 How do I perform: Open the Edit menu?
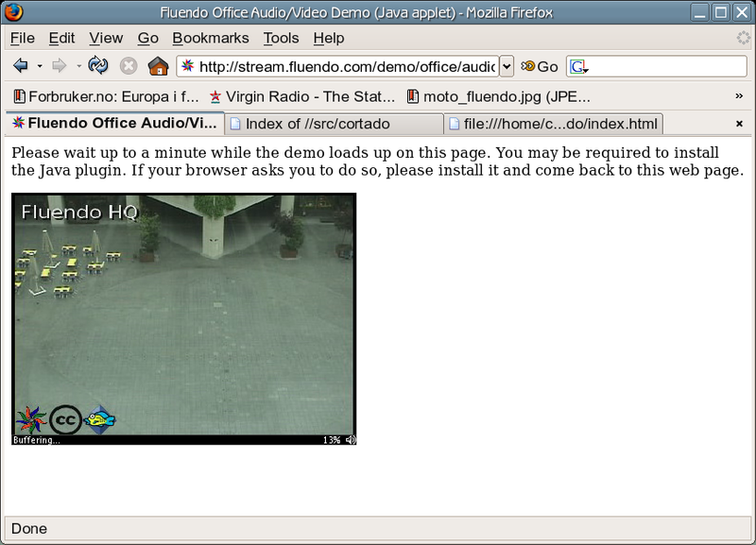click(61, 38)
